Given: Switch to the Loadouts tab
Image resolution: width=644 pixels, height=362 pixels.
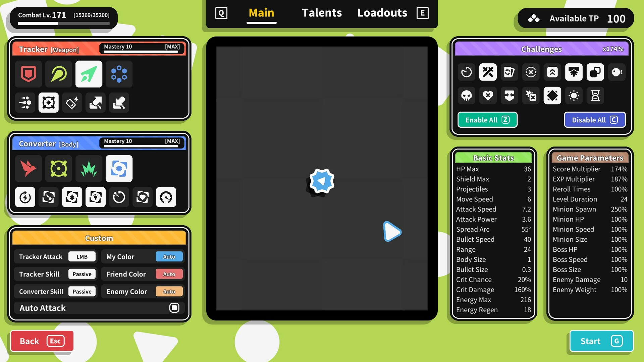Looking at the screenshot, I should [382, 12].
